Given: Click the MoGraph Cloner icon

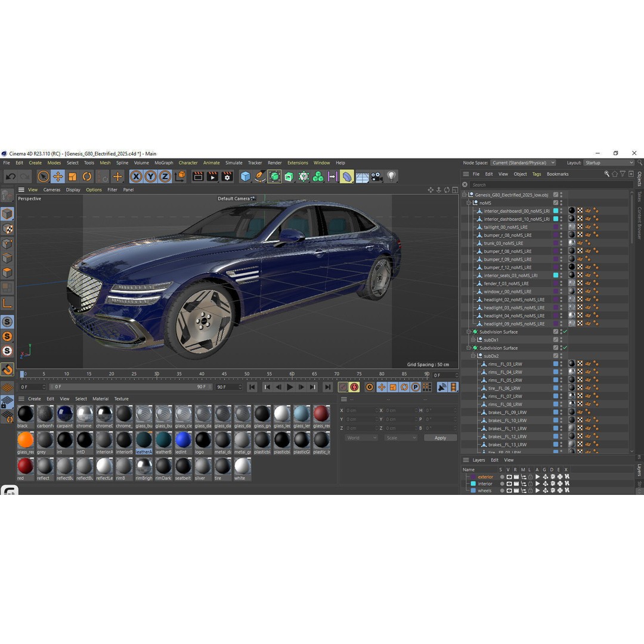Looking at the screenshot, I should [318, 177].
